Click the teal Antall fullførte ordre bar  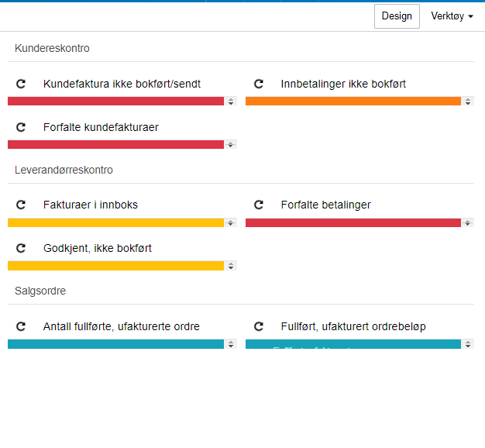point(115,344)
